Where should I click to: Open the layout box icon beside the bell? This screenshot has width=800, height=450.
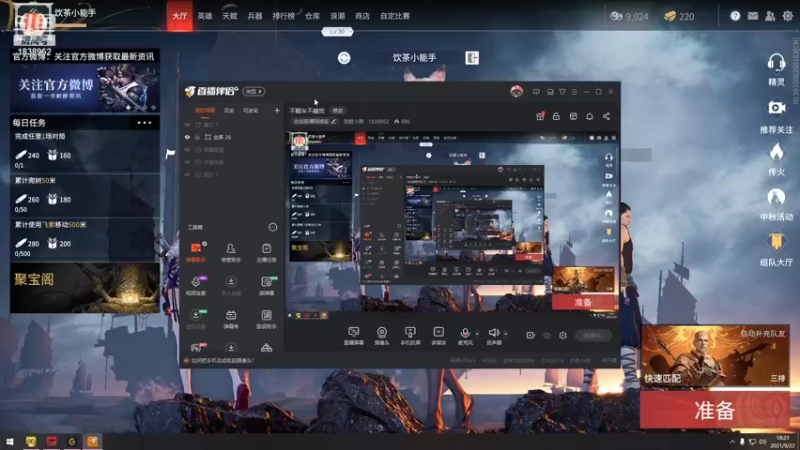pos(573,116)
